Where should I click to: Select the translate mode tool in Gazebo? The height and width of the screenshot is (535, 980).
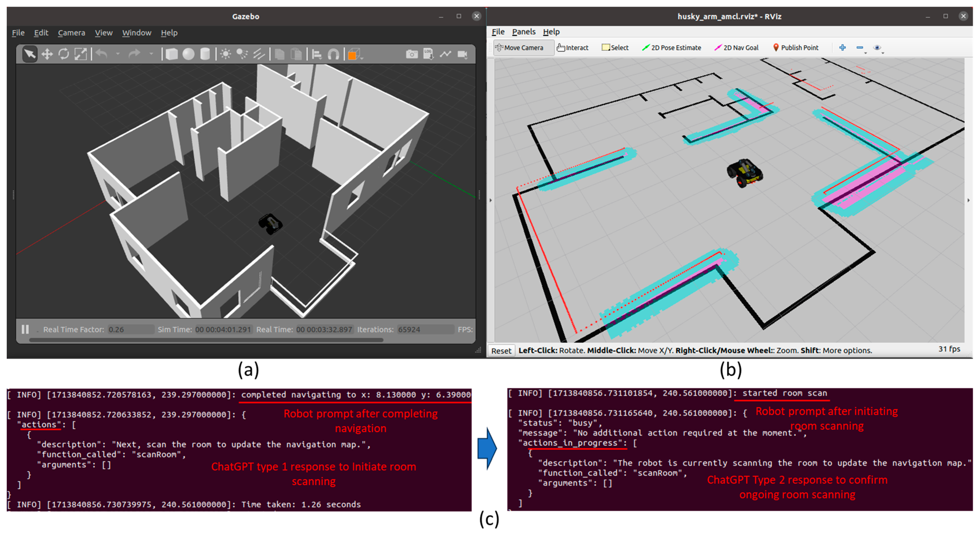[47, 54]
